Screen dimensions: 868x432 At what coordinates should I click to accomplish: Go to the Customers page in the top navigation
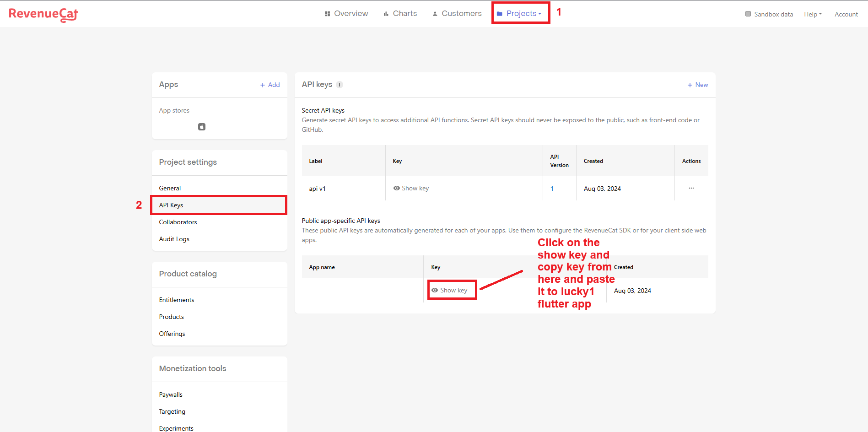(x=457, y=14)
